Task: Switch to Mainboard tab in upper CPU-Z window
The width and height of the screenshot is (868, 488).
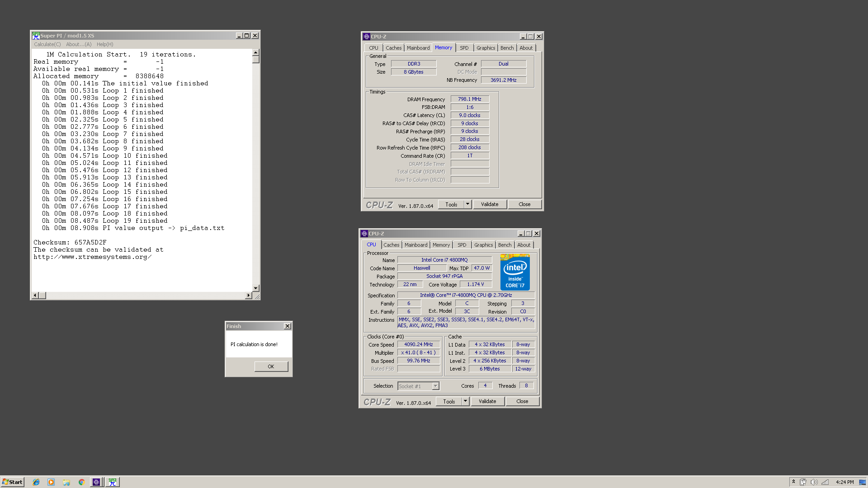Action: click(418, 48)
